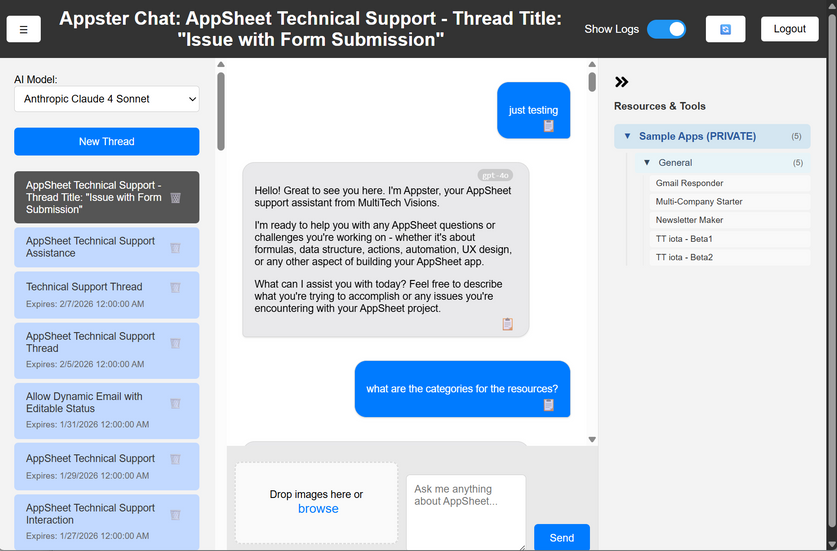The image size is (837, 551).
Task: Delete the Allow Dynamic Email with Editable Status thread
Action: click(x=175, y=403)
